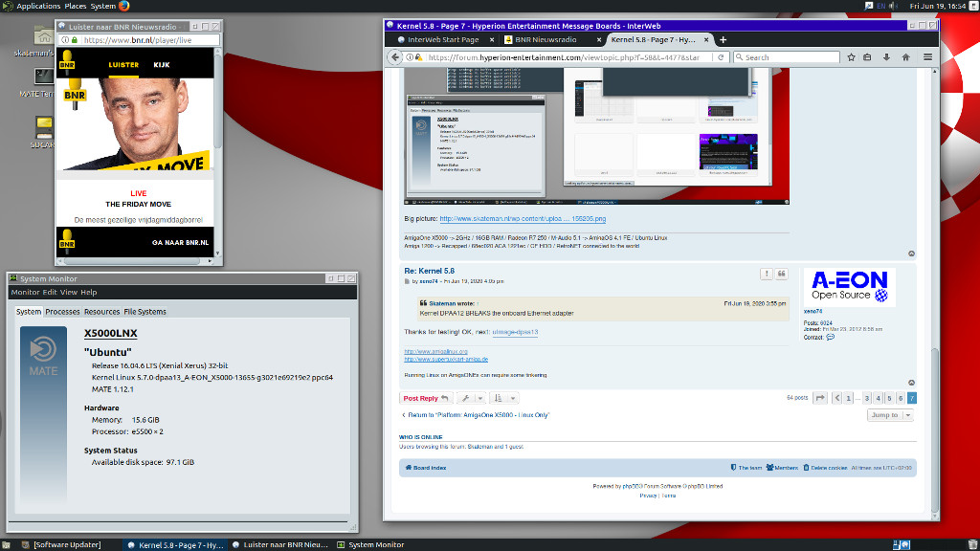
Task: Open the new tab plus button
Action: [x=723, y=39]
